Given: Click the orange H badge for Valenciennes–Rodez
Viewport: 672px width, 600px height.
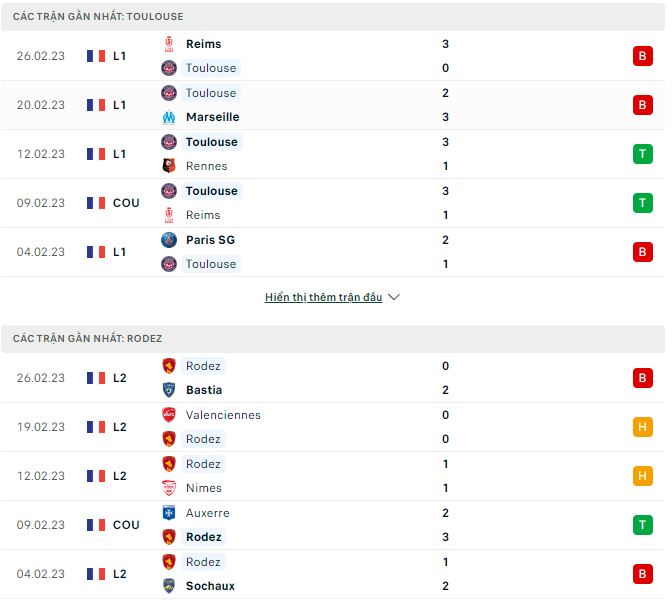Looking at the screenshot, I should (642, 427).
